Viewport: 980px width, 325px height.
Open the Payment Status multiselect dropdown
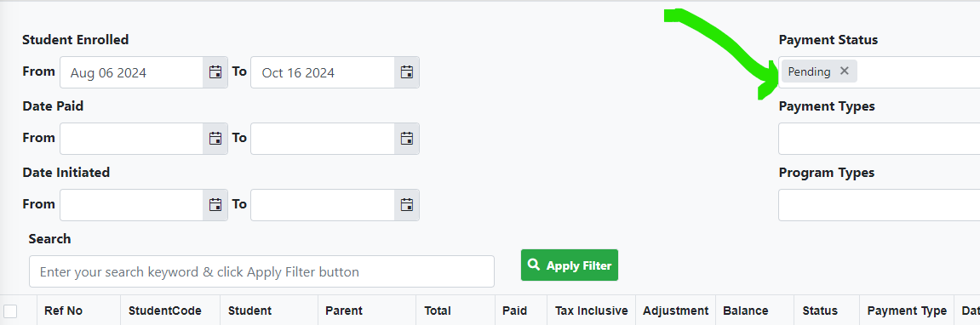(x=919, y=72)
